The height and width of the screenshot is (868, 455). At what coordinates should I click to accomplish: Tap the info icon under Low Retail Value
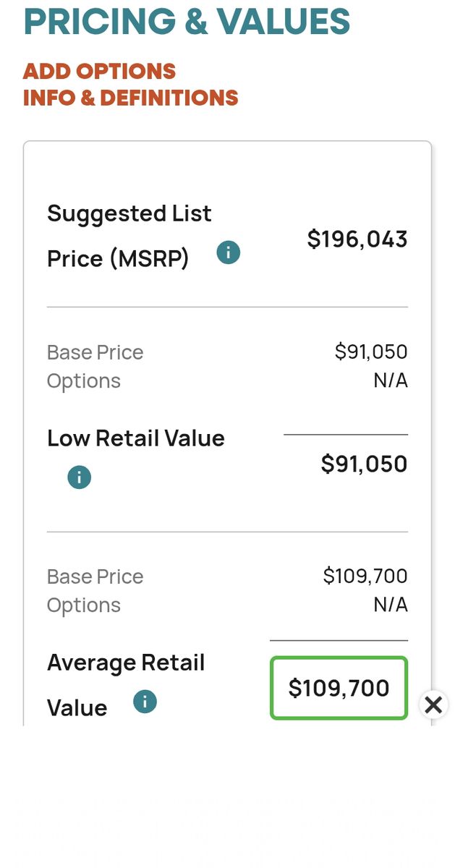[79, 477]
